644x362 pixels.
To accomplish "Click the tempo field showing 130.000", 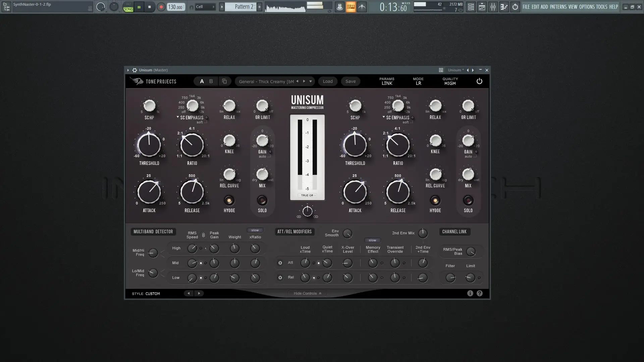I will 175,7.
